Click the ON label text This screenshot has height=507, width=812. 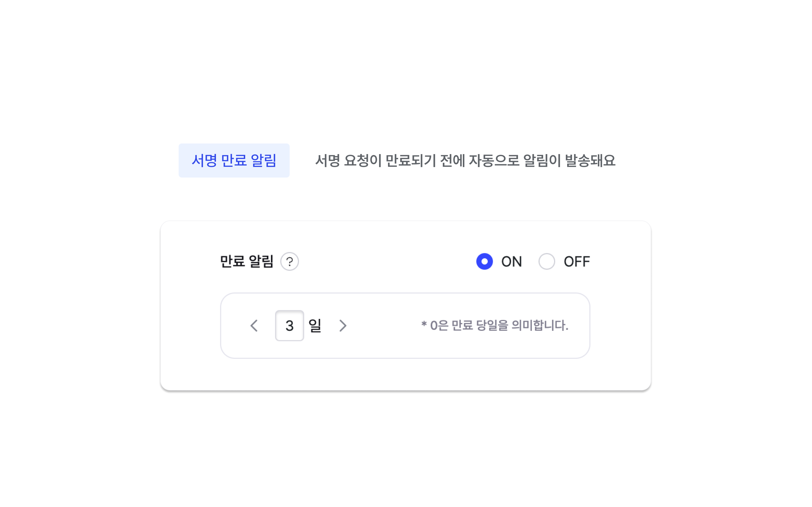511,262
